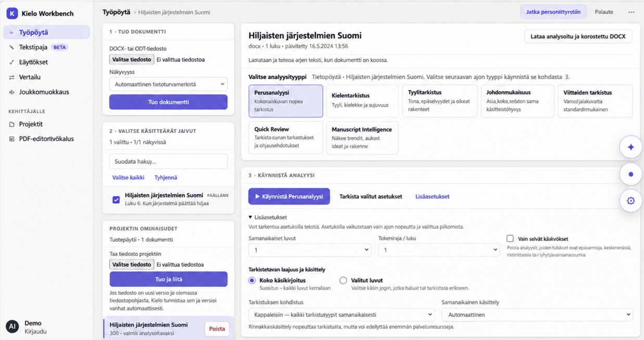
Task: Select the Johdonmukaisuus analysis card
Action: click(x=517, y=101)
